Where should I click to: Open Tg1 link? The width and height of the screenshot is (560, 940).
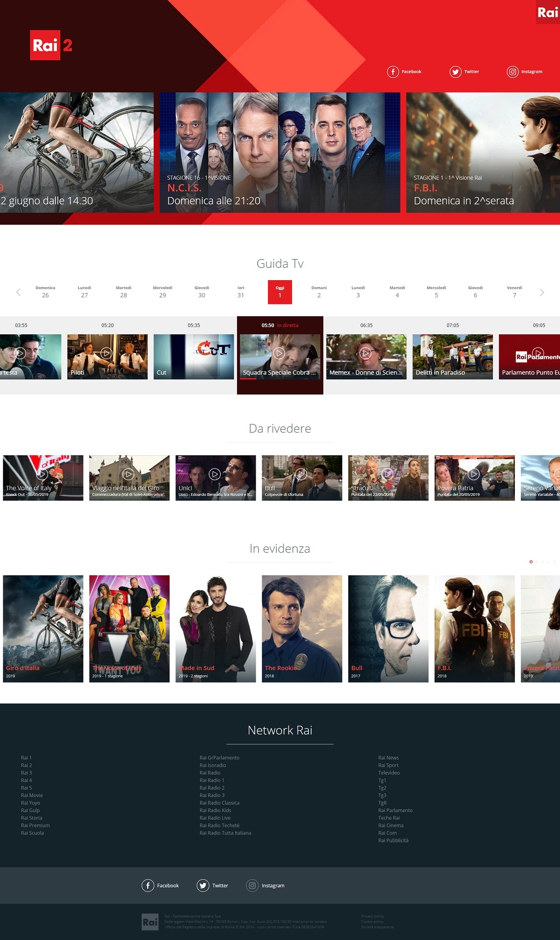(x=382, y=780)
